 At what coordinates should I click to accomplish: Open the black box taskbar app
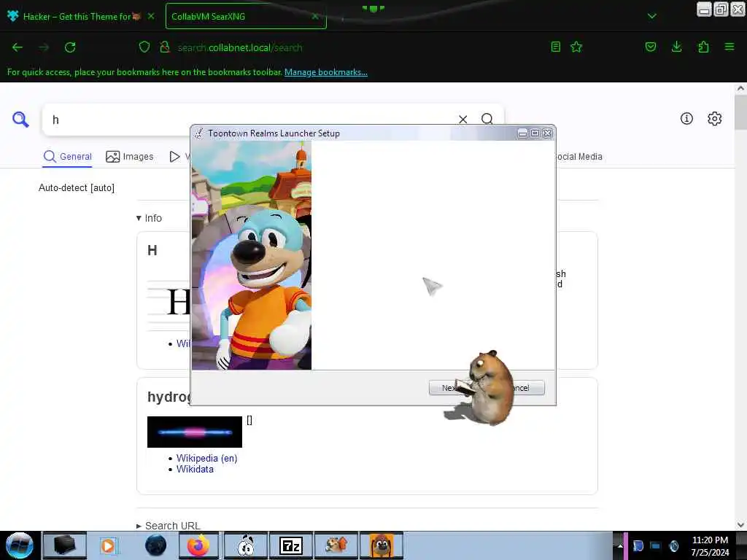click(x=65, y=545)
